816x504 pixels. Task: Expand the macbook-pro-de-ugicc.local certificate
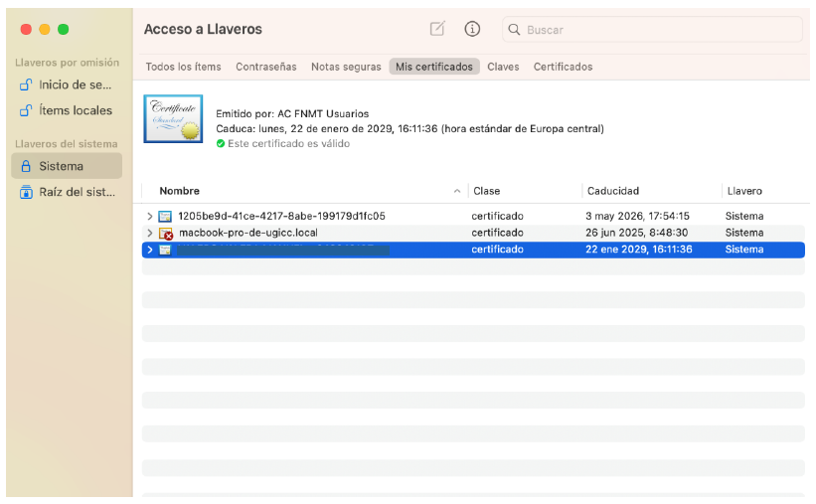pos(150,233)
